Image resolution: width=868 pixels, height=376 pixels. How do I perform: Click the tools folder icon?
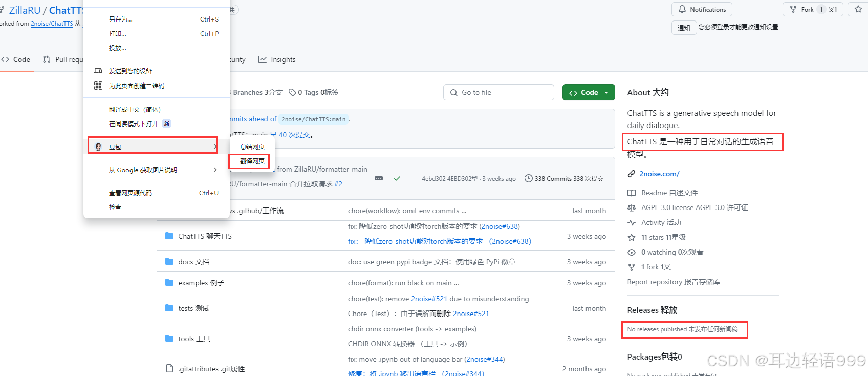(169, 338)
